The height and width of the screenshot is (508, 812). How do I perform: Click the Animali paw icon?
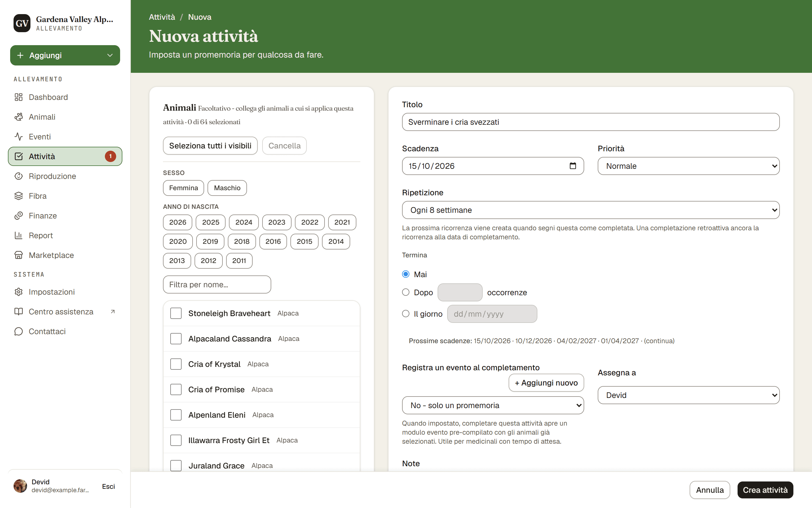18,117
